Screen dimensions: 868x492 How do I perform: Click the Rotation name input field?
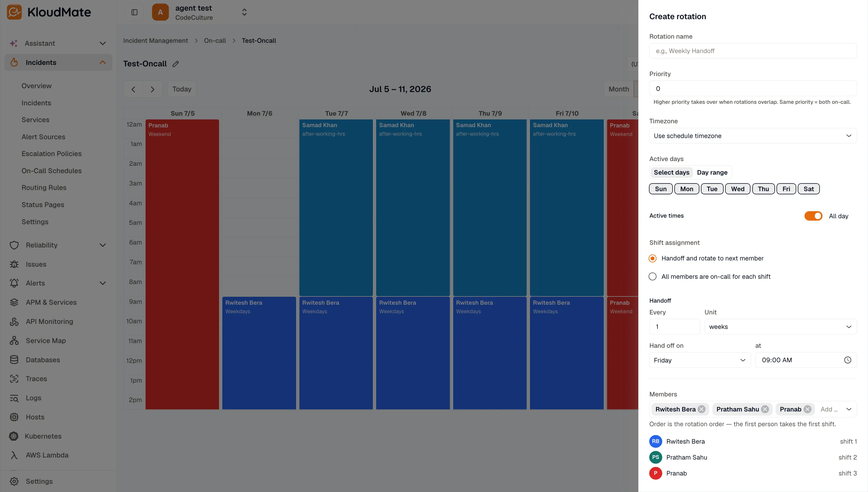(x=753, y=51)
